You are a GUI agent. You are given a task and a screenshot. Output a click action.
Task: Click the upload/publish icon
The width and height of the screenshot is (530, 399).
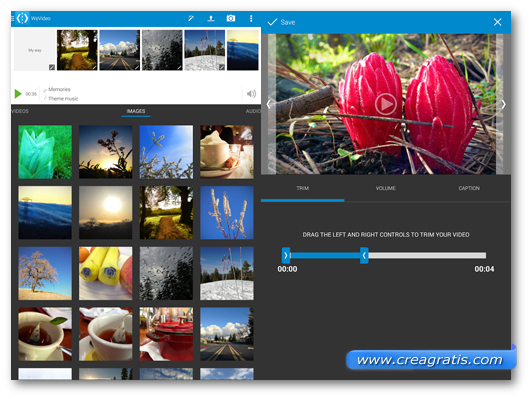(x=211, y=18)
